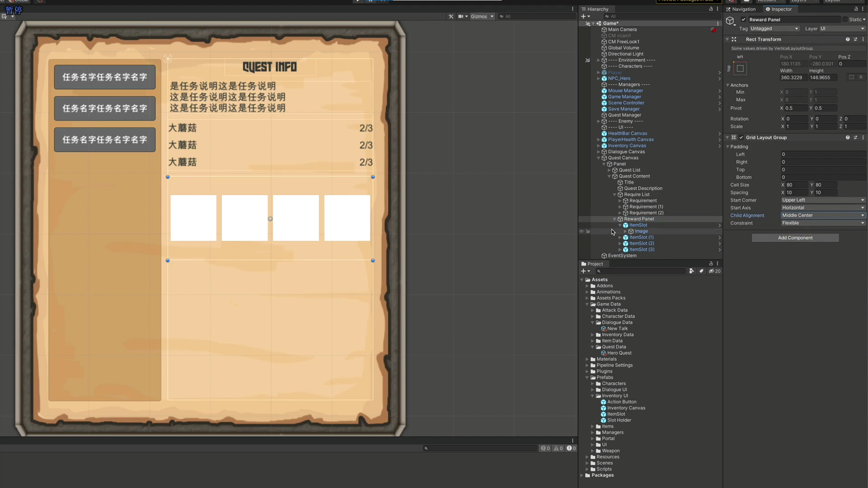868x488 pixels.
Task: Open the scene tools settings icon
Action: pyautogui.click(x=451, y=16)
